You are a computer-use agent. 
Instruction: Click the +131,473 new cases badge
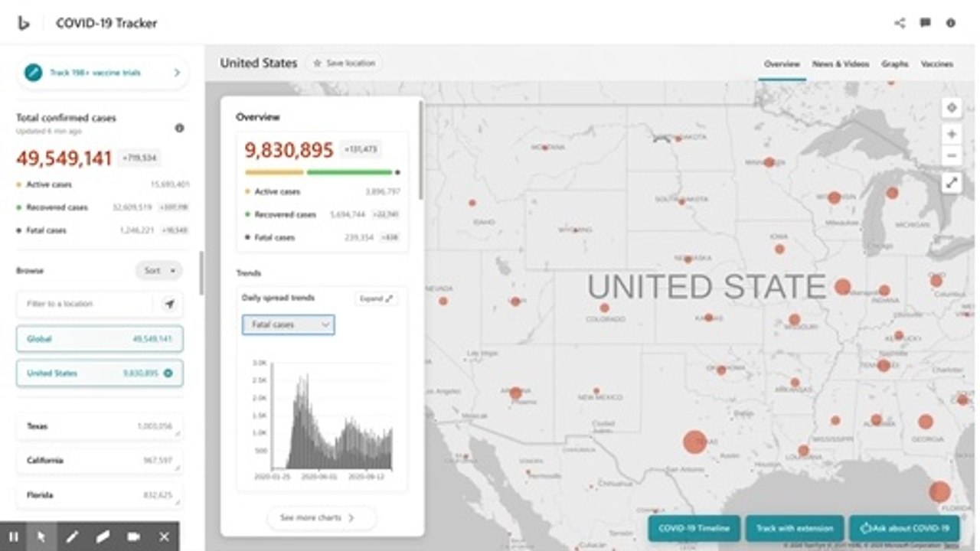tap(361, 150)
